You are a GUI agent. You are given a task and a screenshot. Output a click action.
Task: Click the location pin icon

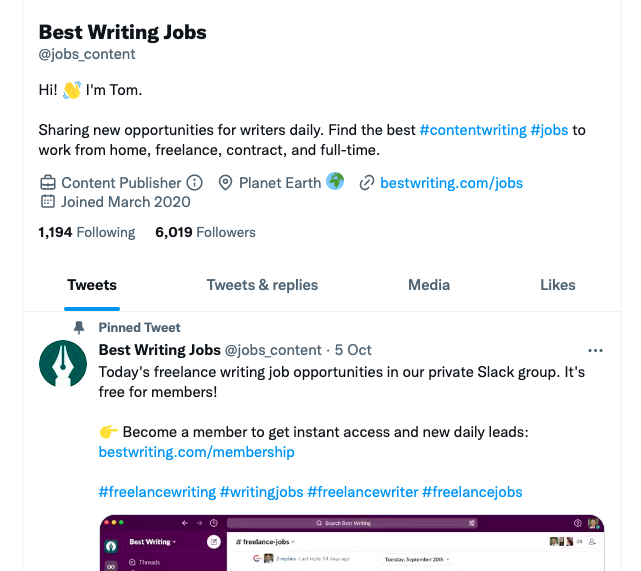tap(225, 183)
